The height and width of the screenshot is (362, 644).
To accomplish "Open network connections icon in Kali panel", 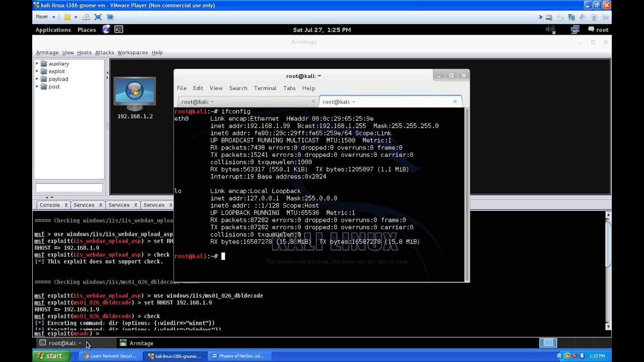I will tap(575, 30).
